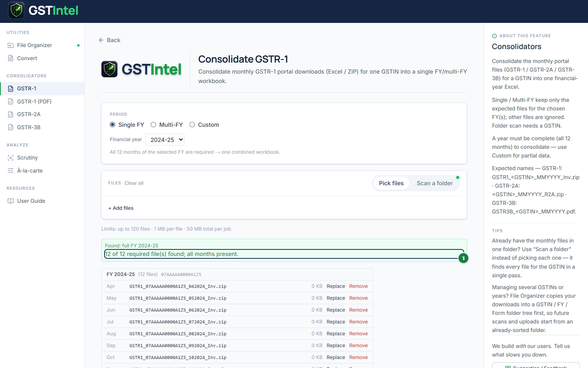The width and height of the screenshot is (588, 368).
Task: Click the GSTR-1 (PDF) file icon
Action: click(10, 101)
